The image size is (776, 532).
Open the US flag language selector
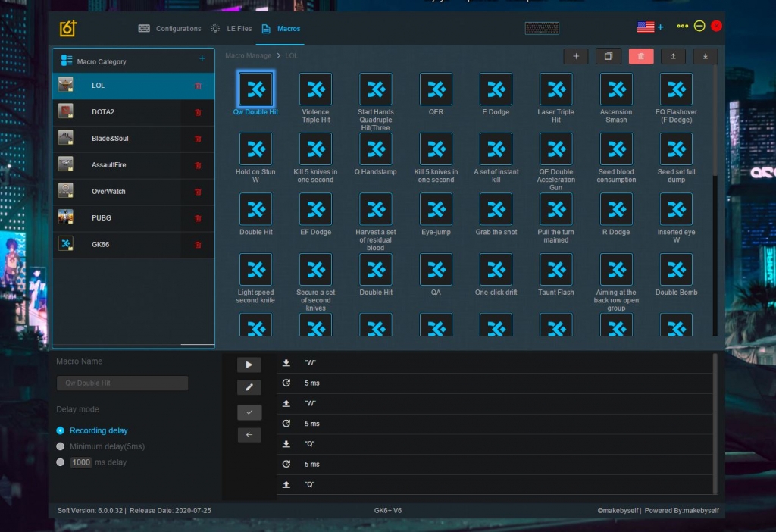click(x=646, y=27)
